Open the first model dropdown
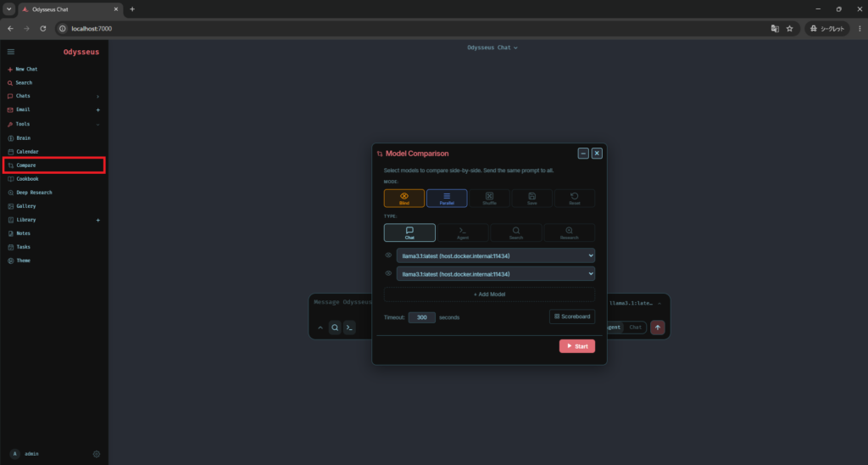The height and width of the screenshot is (465, 868). [x=495, y=256]
